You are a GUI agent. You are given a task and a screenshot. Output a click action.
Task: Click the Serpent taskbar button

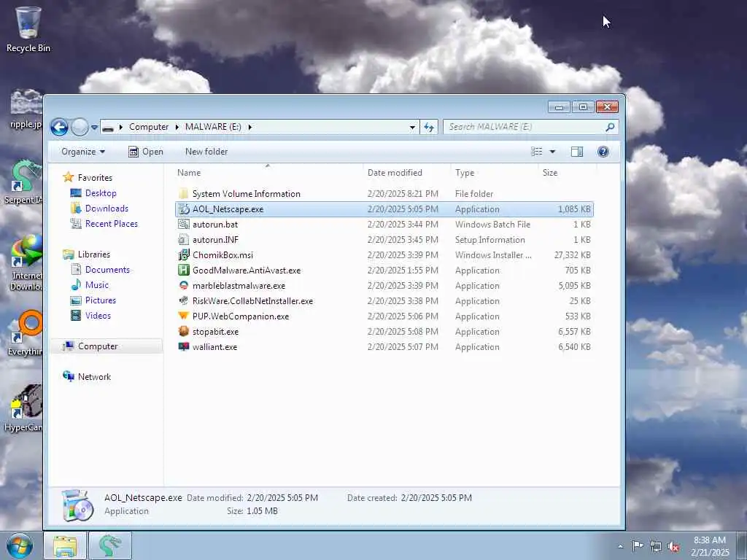tap(109, 545)
